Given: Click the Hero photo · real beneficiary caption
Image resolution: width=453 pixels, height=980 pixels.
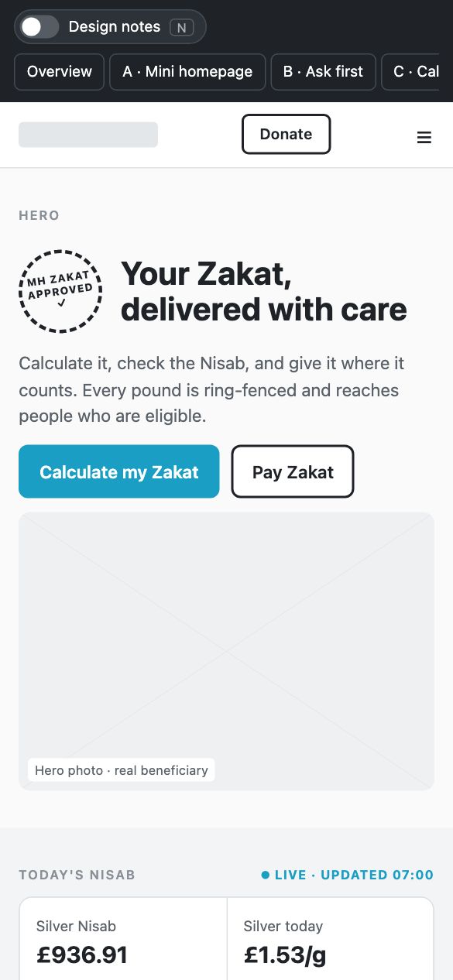Looking at the screenshot, I should point(122,770).
